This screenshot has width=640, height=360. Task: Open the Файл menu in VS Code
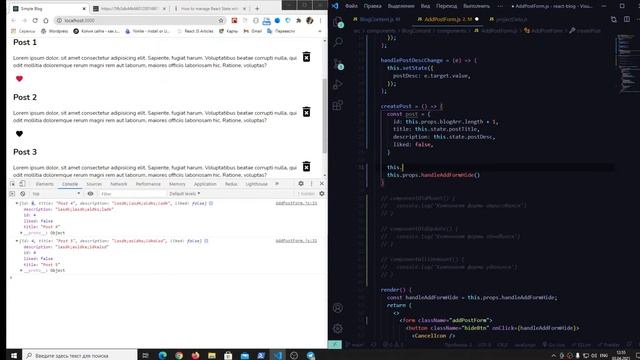[351, 6]
